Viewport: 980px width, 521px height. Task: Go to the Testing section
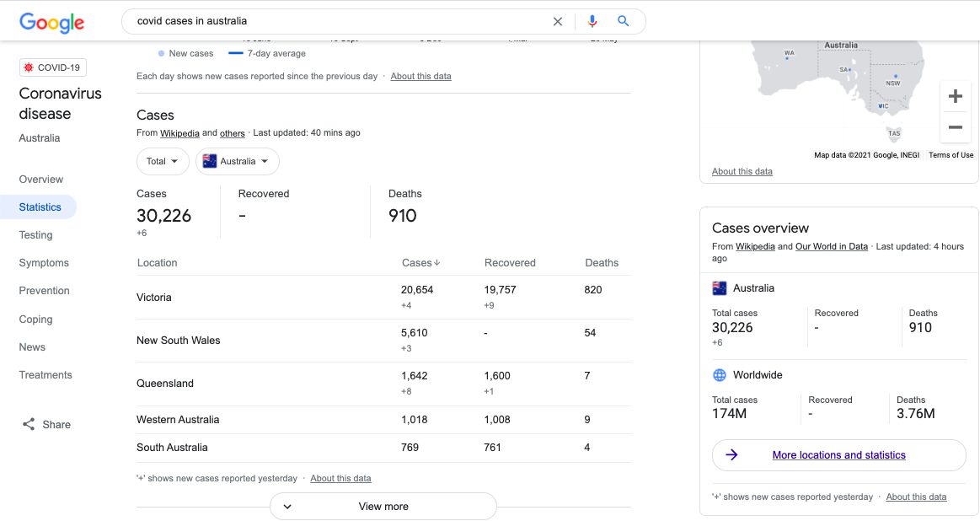[35, 235]
